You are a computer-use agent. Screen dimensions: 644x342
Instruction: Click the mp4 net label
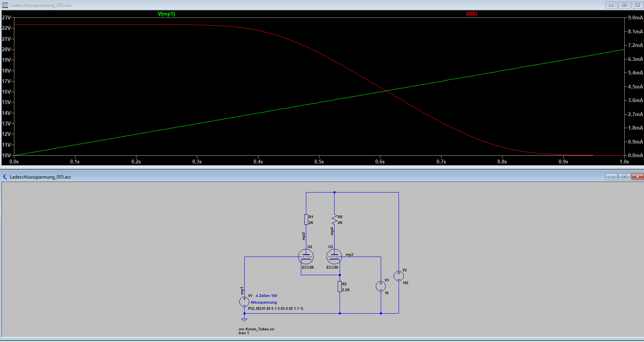[x=332, y=231]
